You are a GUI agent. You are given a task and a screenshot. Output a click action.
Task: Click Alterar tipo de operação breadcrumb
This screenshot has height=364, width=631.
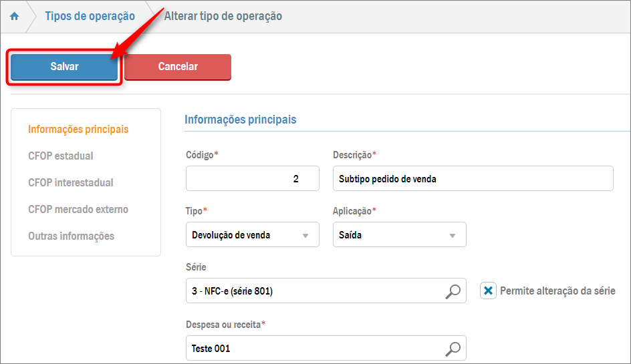(x=223, y=16)
